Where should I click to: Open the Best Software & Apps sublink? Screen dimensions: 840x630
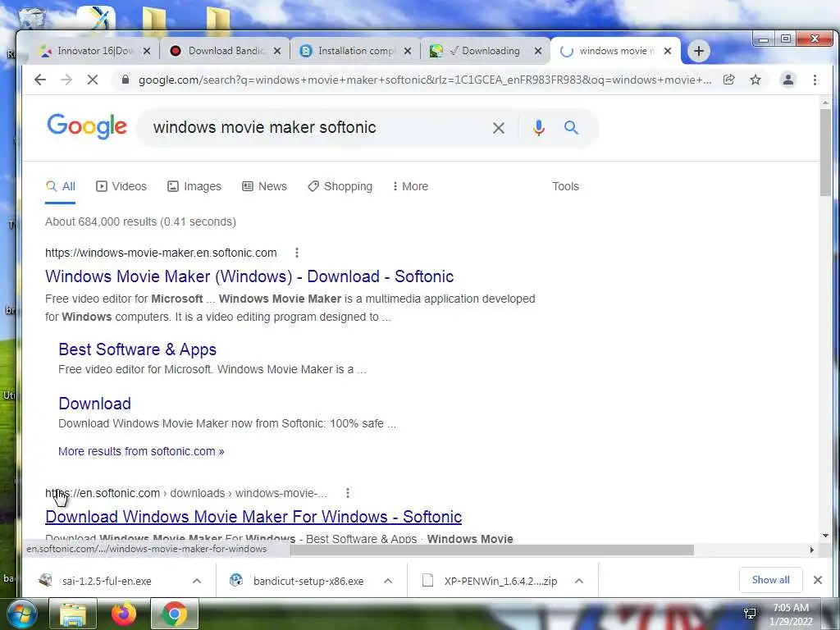(137, 349)
